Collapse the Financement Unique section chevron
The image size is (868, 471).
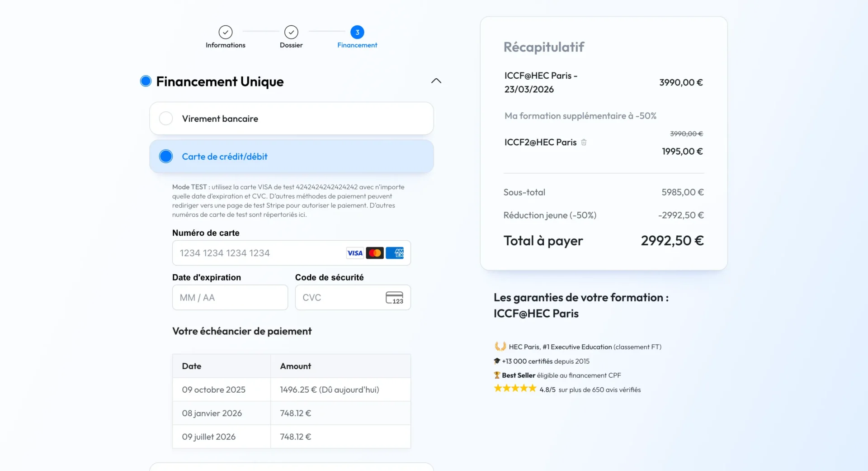[x=436, y=81]
